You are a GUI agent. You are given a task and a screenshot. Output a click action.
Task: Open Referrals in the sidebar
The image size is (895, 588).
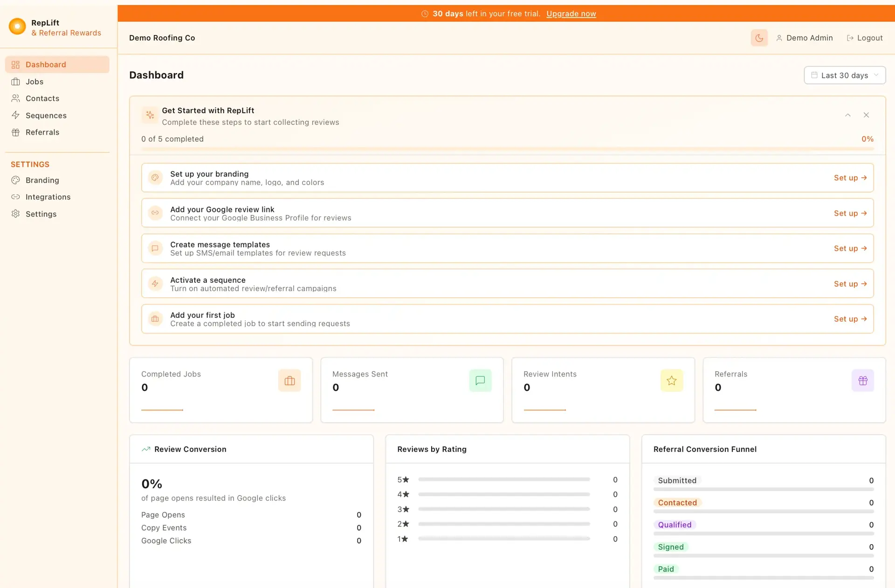[x=57, y=132]
